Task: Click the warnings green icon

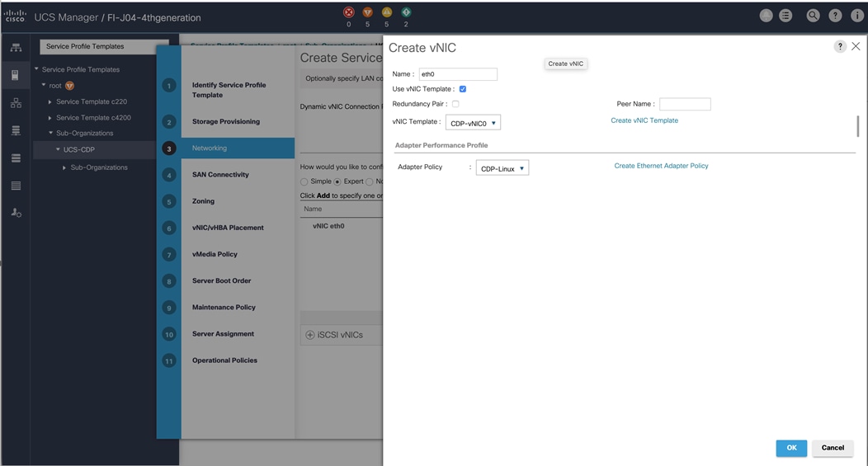Action: (406, 12)
